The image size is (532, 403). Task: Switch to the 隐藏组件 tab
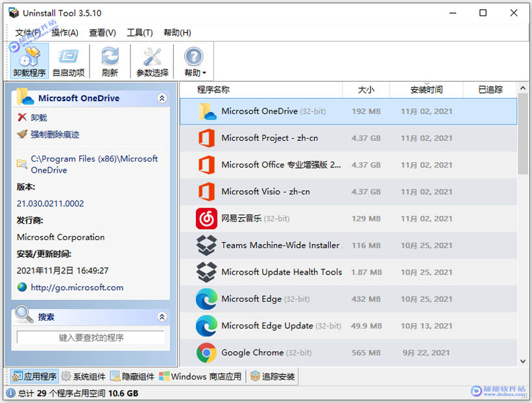(132, 376)
